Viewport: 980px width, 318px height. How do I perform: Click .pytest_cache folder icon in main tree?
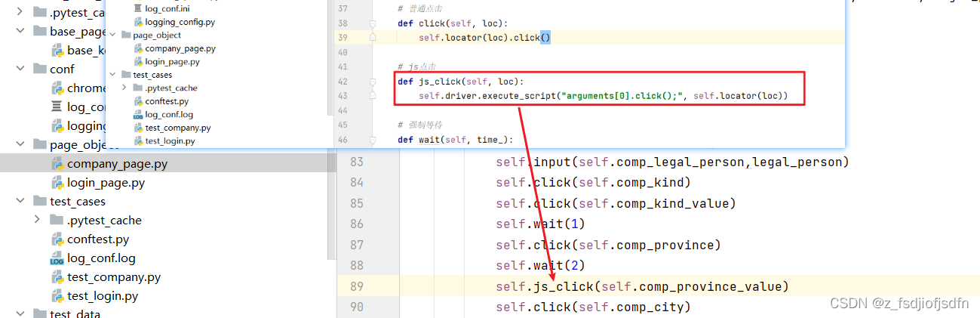pyautogui.click(x=57, y=220)
